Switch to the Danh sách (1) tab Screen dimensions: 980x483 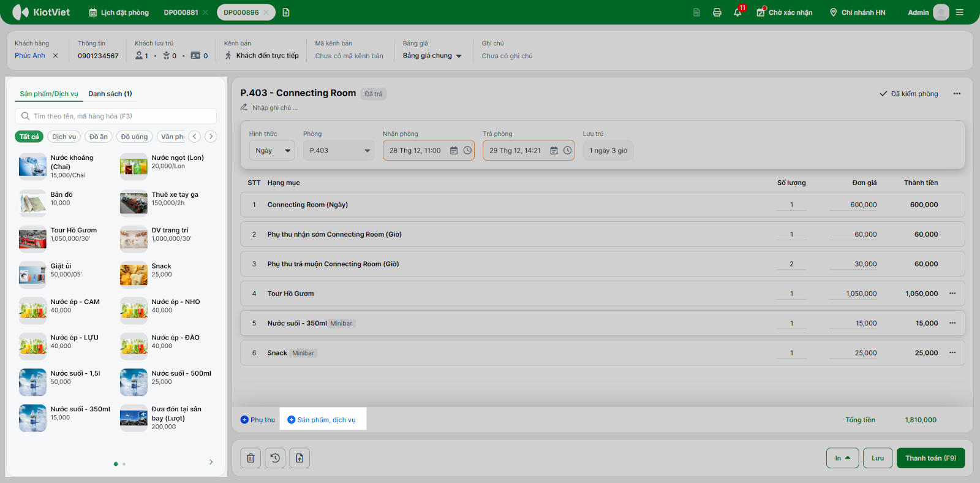110,94
